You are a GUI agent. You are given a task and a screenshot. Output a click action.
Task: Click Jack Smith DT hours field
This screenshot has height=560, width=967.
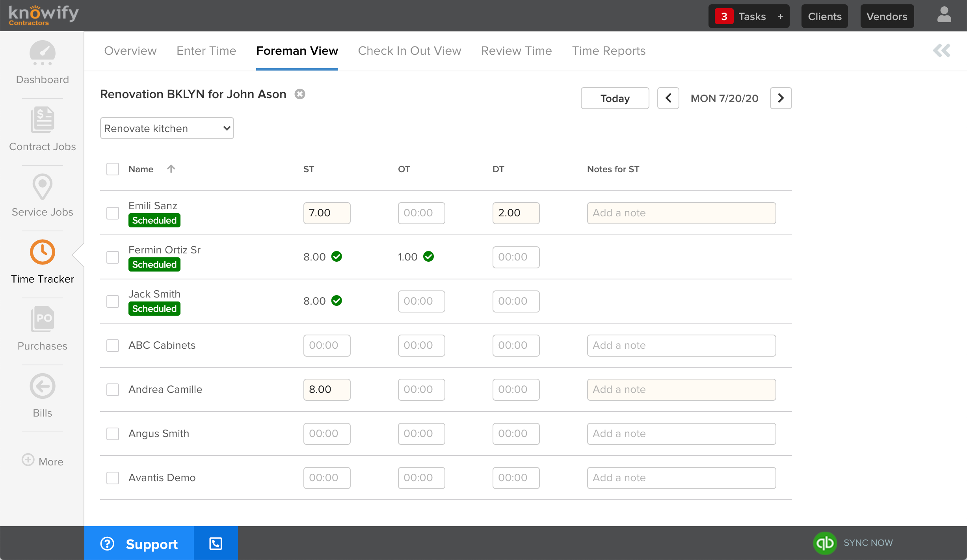[x=516, y=301]
